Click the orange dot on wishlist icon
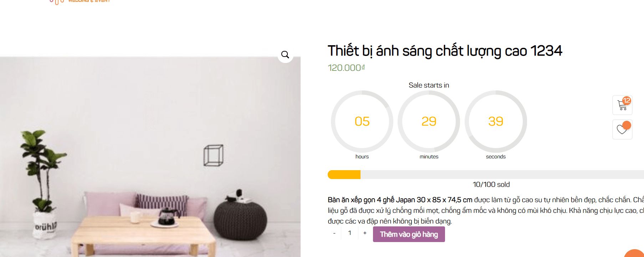The image size is (644, 257). 627,125
